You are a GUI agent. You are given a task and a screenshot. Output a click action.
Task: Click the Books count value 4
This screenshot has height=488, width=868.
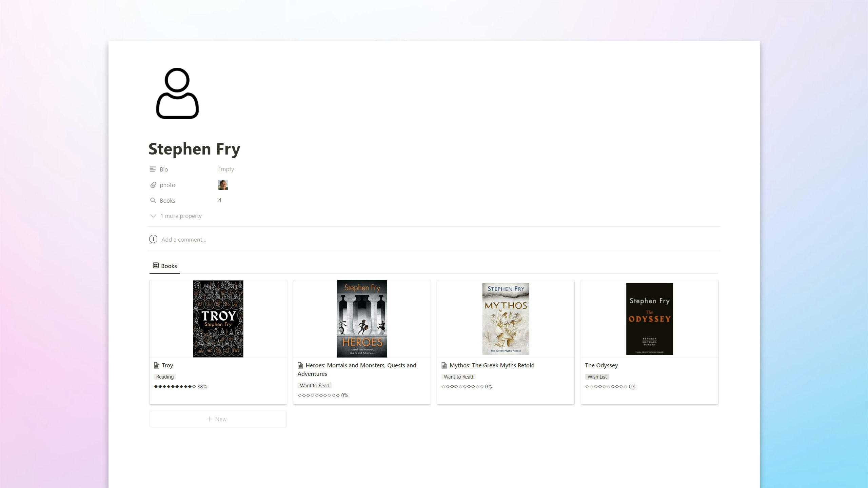pos(220,201)
